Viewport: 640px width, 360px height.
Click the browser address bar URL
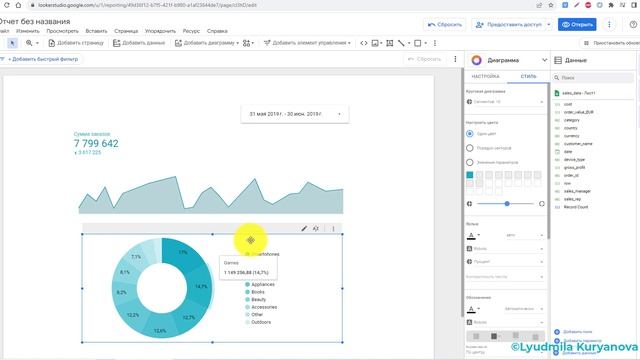[147, 5]
